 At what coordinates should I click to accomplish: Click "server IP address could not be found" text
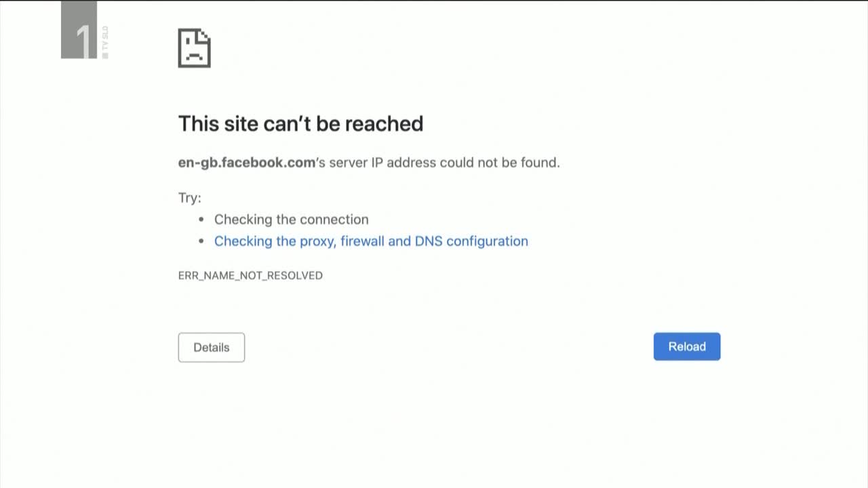pos(444,163)
